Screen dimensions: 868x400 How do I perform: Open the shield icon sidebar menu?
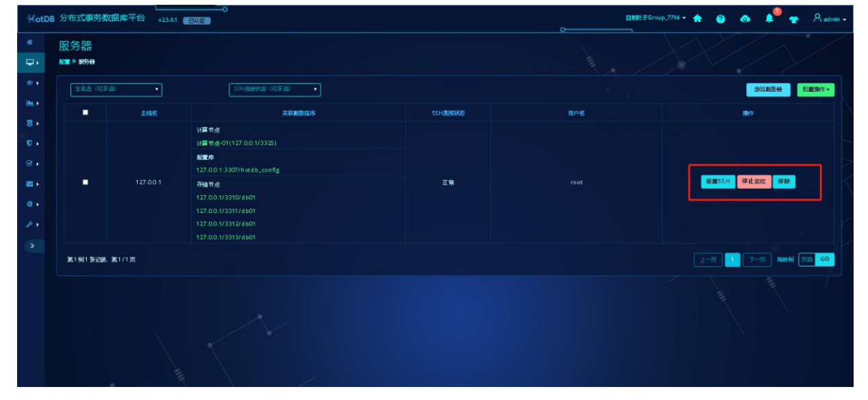click(x=30, y=144)
